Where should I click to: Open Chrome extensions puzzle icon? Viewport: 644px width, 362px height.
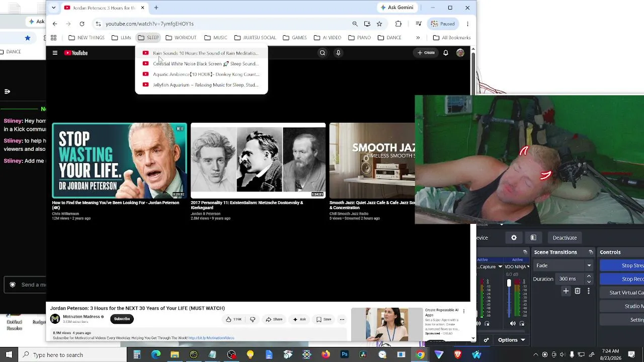click(x=398, y=24)
